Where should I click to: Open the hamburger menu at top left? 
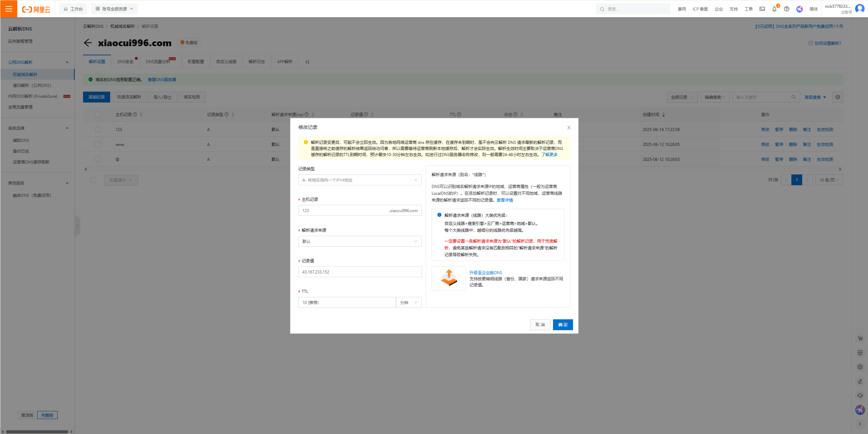8,9
